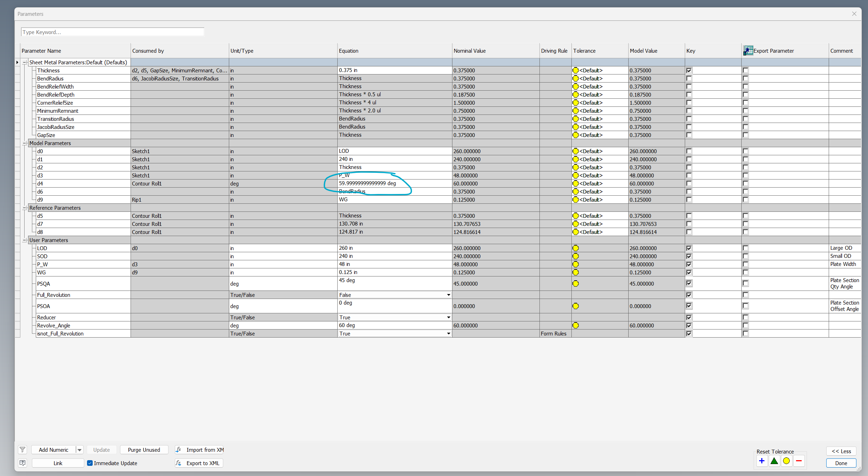Image resolution: width=868 pixels, height=476 pixels.
Task: Click the help icon at bottom left
Action: click(x=22, y=463)
